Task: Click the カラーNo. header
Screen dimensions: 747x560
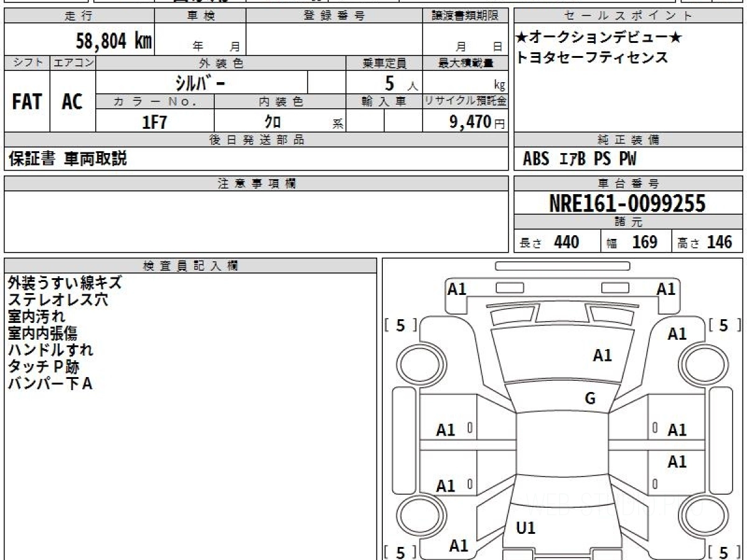Action: [155, 101]
